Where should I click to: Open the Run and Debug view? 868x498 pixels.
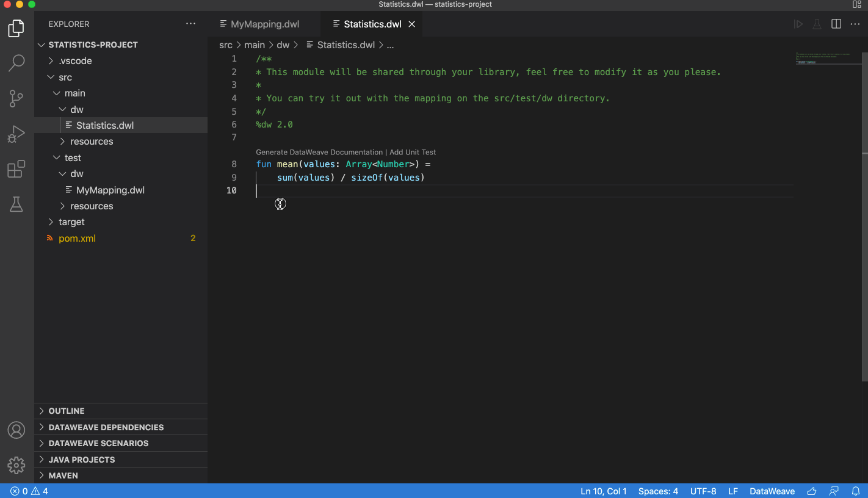click(16, 134)
